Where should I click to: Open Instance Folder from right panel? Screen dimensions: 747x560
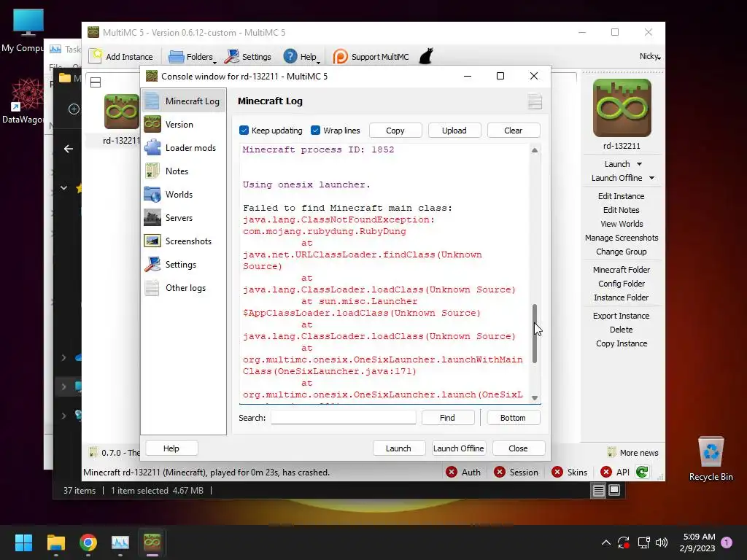tap(622, 297)
